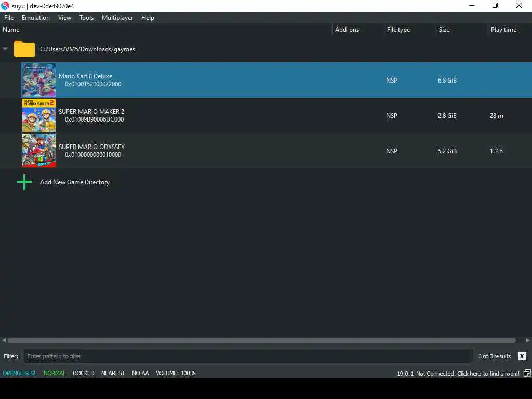
Task: Click the horizontal scrollbar right arrow
Action: click(528, 340)
